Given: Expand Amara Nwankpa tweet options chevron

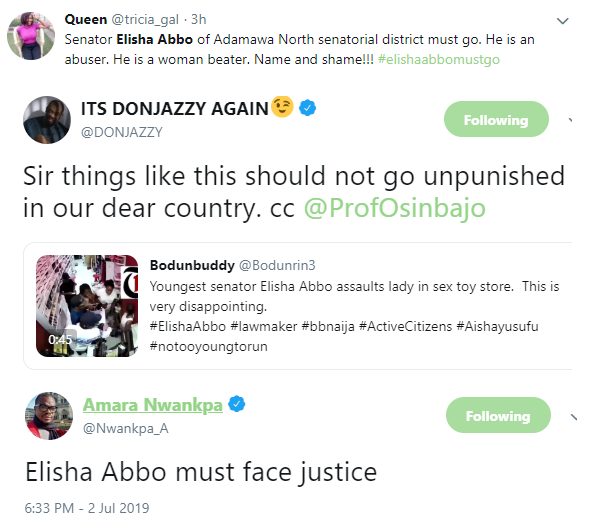Looking at the screenshot, I should tap(570, 416).
